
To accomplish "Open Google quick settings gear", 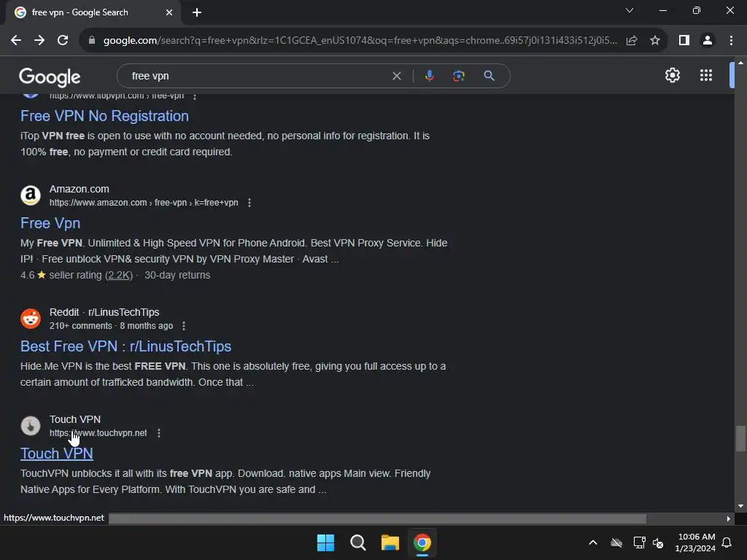I will pos(672,75).
